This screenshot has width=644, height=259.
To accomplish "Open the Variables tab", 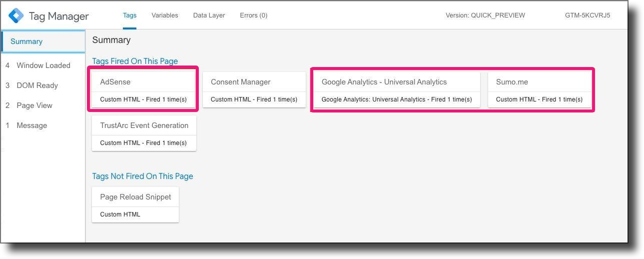I will pos(165,15).
